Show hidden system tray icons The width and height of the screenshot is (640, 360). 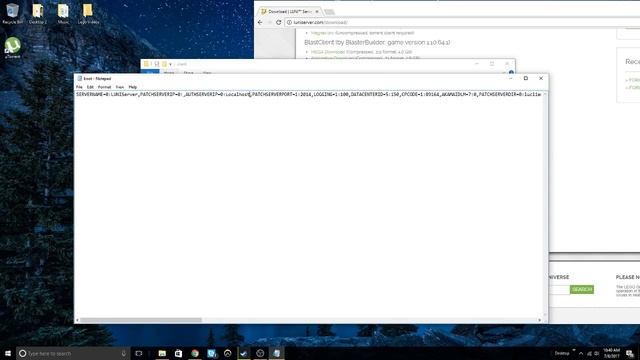[581, 353]
